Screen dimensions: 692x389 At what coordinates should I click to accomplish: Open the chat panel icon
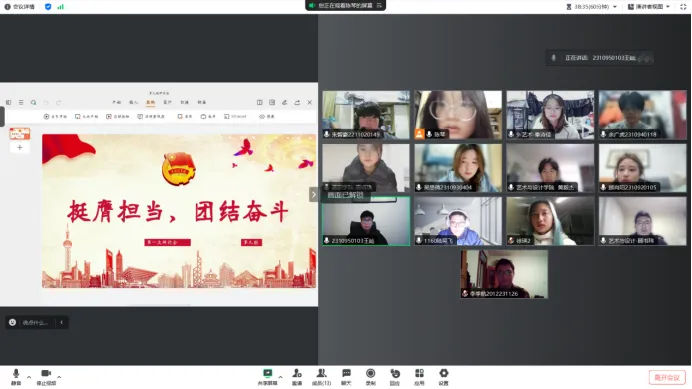[346, 377]
